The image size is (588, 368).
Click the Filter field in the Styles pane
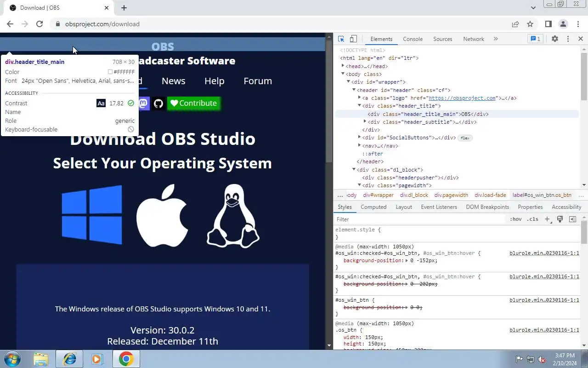coord(420,219)
